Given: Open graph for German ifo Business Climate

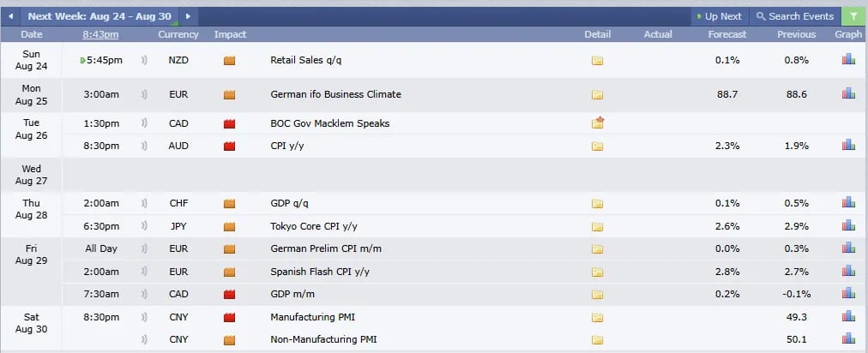Looking at the screenshot, I should (848, 93).
